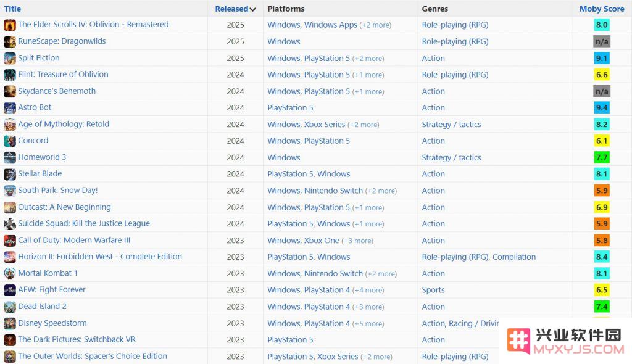Open the Mortal Kombat 1 title link
Viewport: 632px width, 364px height.
(x=48, y=273)
